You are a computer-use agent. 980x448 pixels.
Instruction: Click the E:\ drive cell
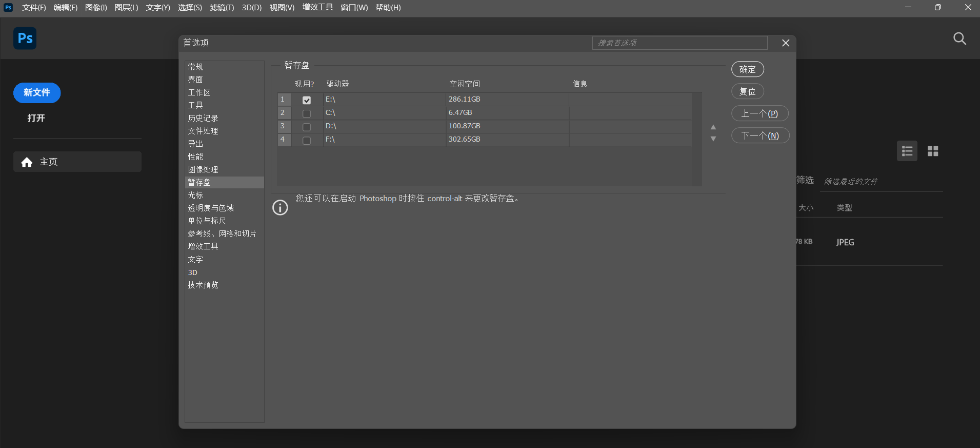point(385,99)
